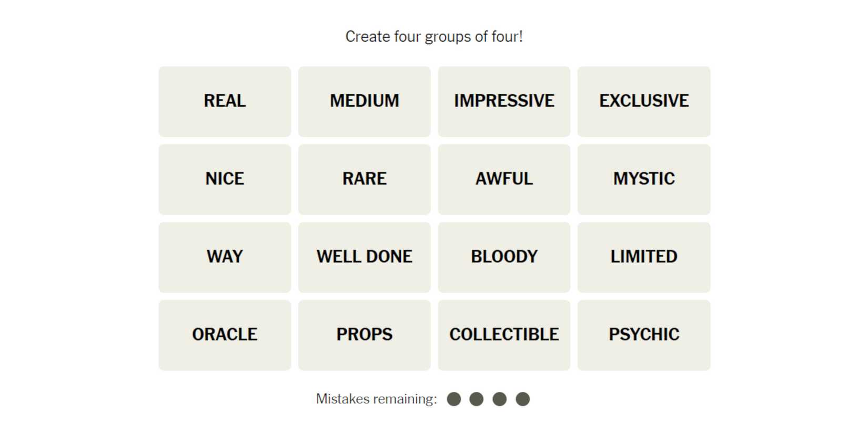This screenshot has height=434, width=868.
Task: Click the 'Create four groups of four!' heading
Action: 434,37
